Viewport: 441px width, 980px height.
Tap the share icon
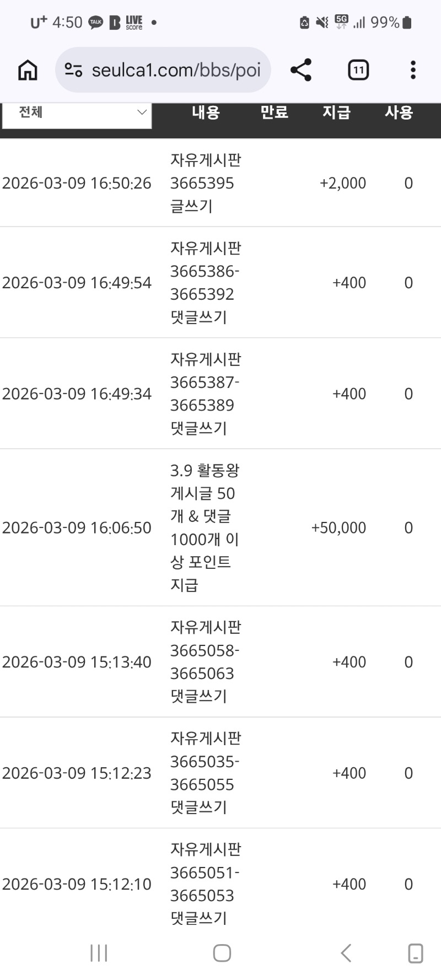point(301,70)
